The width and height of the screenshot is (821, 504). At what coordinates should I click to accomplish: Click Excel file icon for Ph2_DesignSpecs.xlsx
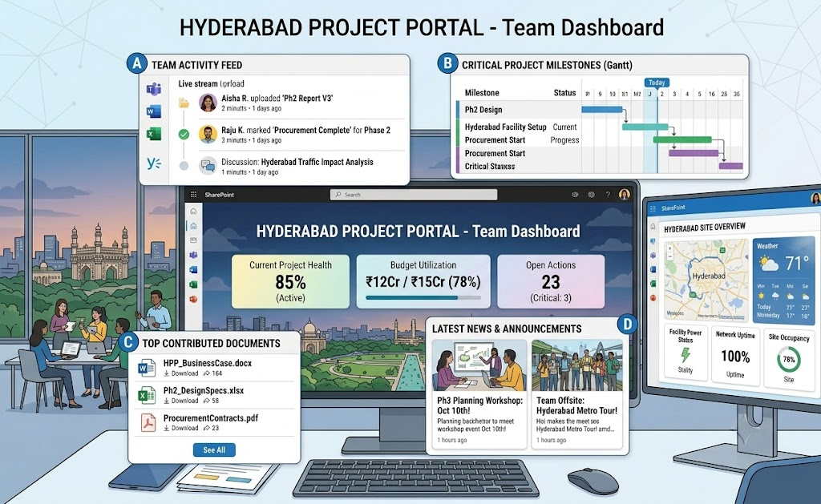click(x=146, y=395)
